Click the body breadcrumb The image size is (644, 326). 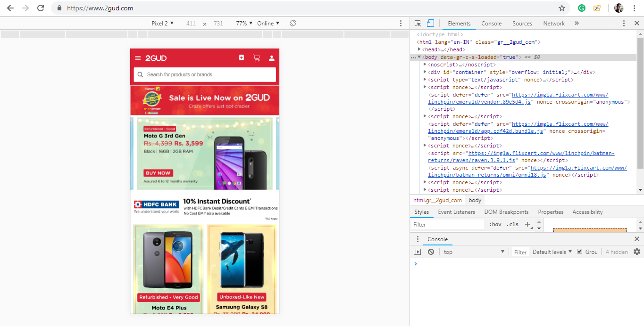point(475,200)
